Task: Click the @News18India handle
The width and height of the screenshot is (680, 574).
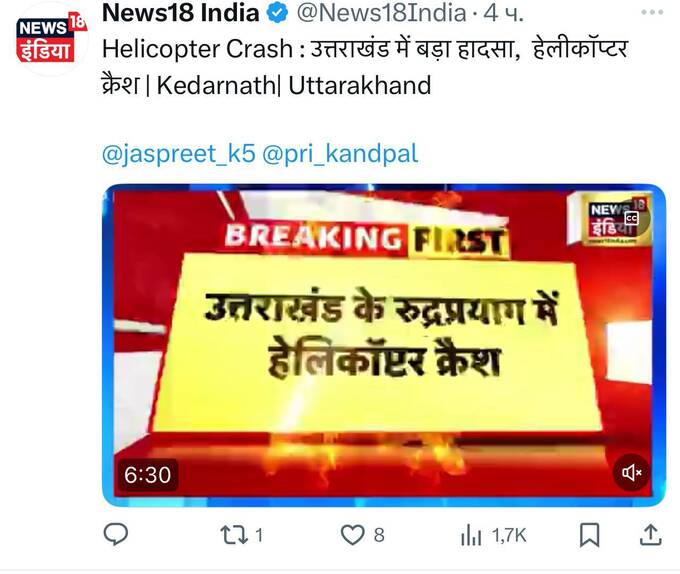Action: [382, 13]
